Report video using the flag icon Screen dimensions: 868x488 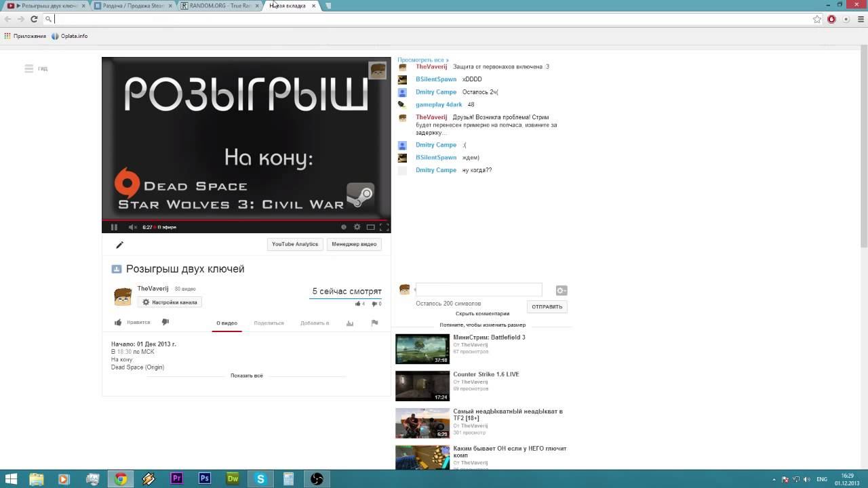pos(374,323)
